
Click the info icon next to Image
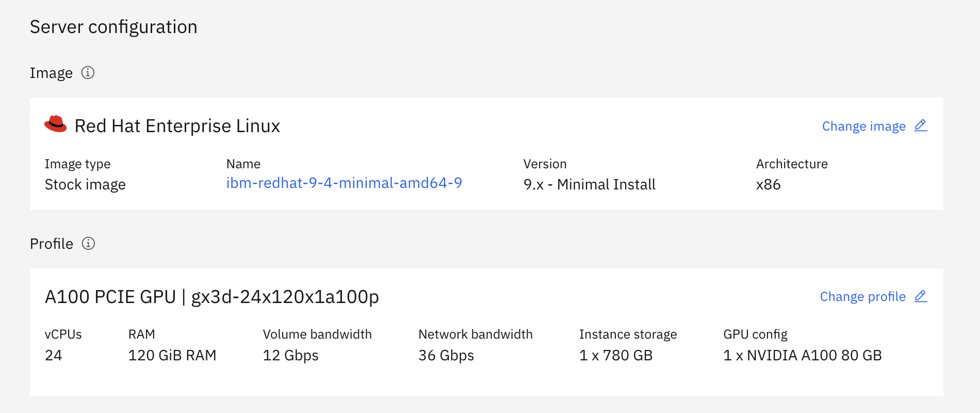88,73
